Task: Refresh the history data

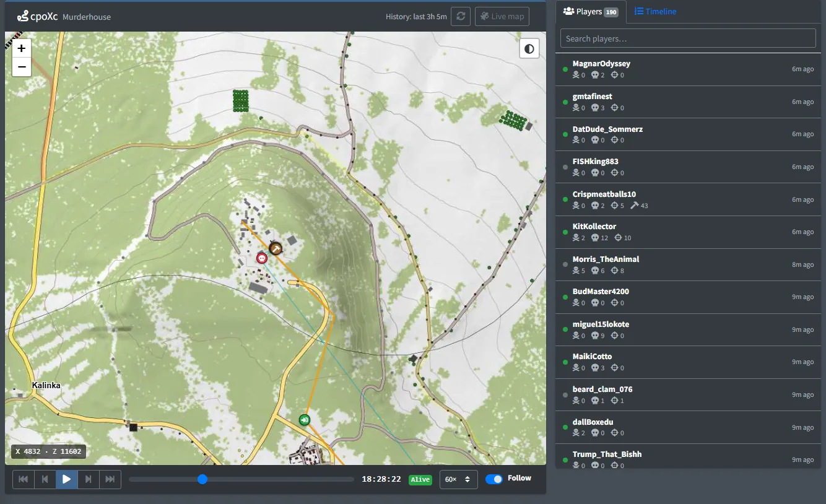Action: pyautogui.click(x=461, y=17)
